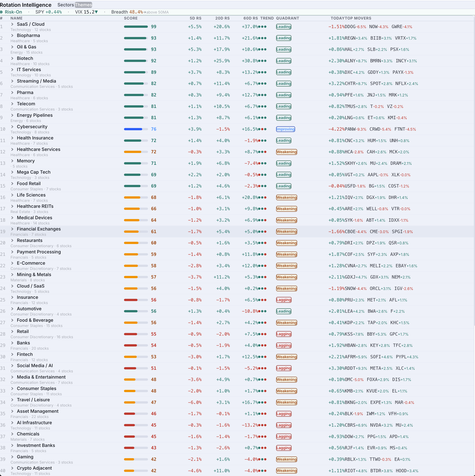Switch to the Themes tab
475x476 pixels.
(x=83, y=5)
